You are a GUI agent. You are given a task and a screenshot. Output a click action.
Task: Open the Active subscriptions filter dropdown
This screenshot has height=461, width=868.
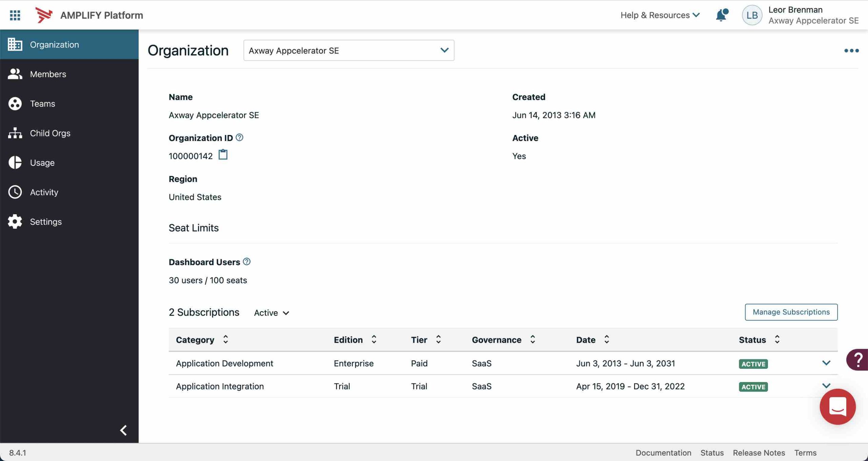click(x=272, y=313)
